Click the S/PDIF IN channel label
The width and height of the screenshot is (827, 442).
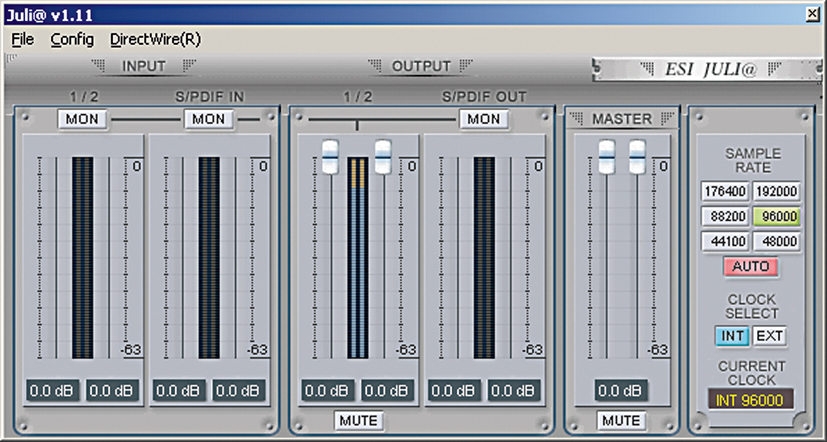pyautogui.click(x=209, y=97)
